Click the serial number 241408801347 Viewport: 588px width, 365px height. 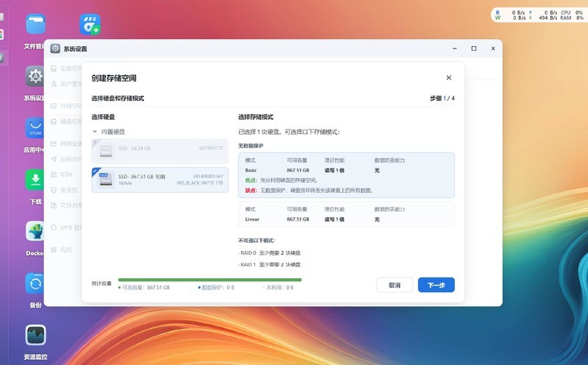coord(208,177)
